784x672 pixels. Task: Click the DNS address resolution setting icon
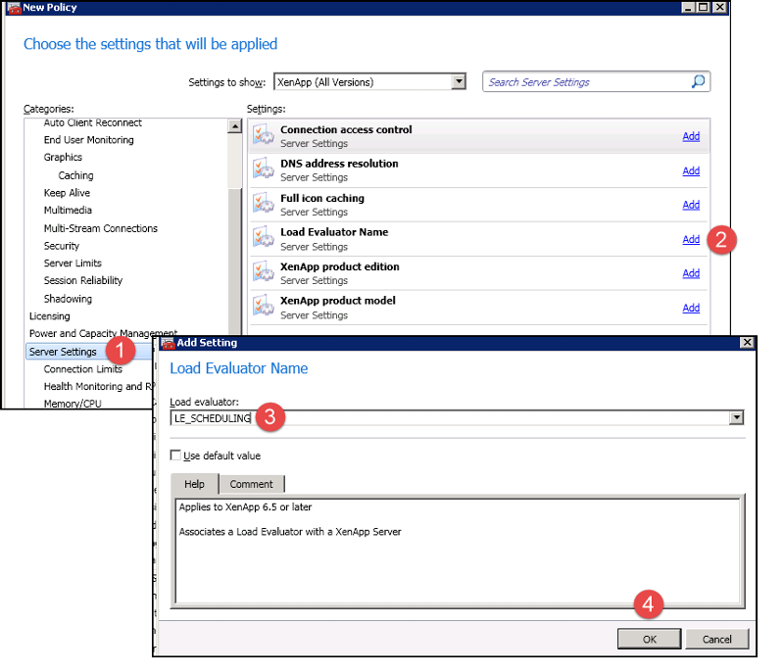point(263,169)
